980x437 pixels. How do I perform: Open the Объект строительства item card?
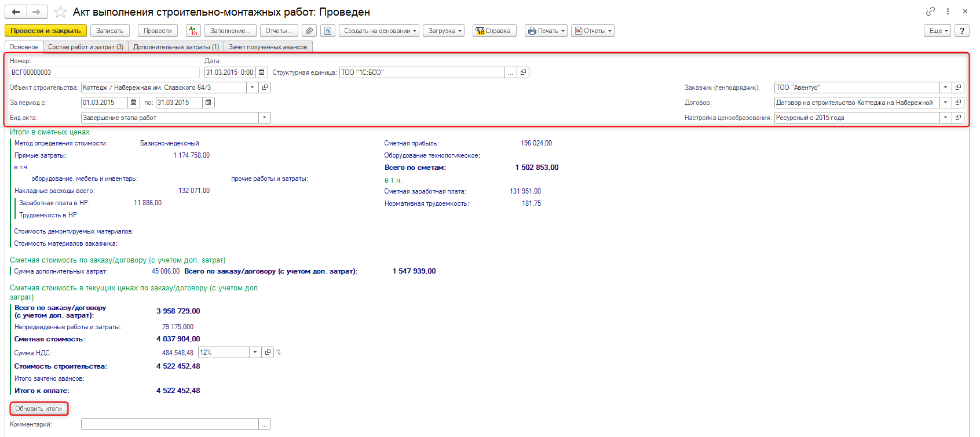point(265,88)
